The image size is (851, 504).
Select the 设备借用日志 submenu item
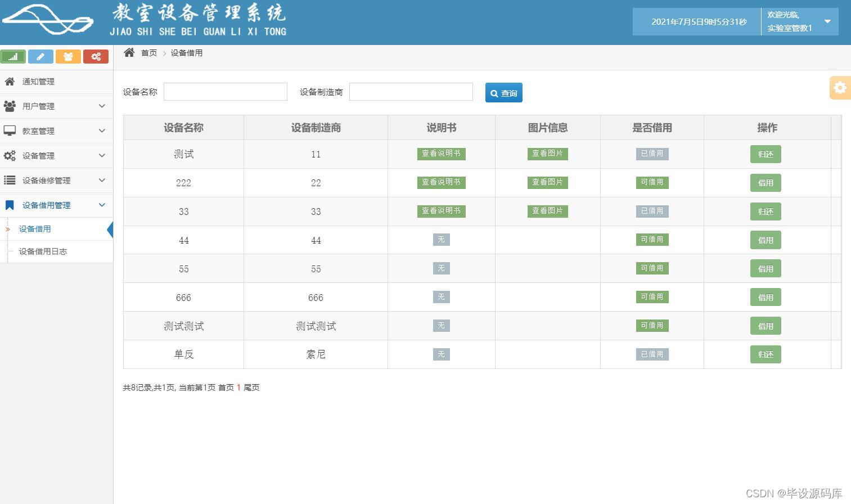tap(56, 251)
